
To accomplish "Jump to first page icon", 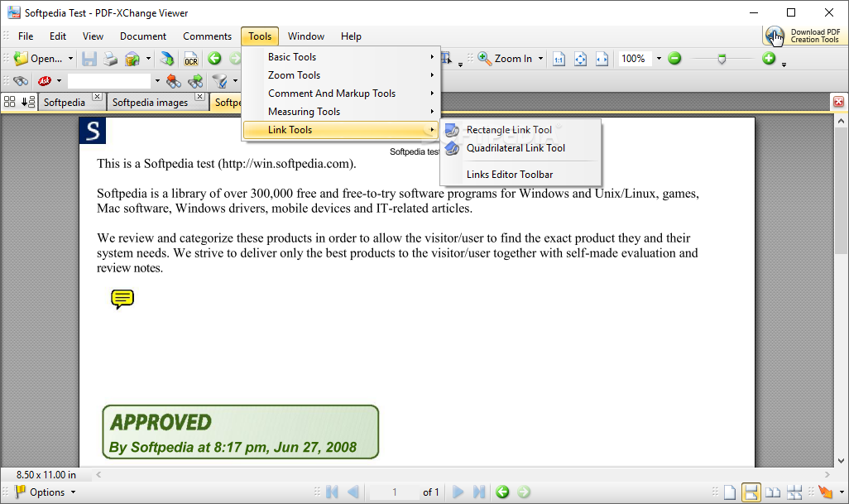I will tap(333, 492).
